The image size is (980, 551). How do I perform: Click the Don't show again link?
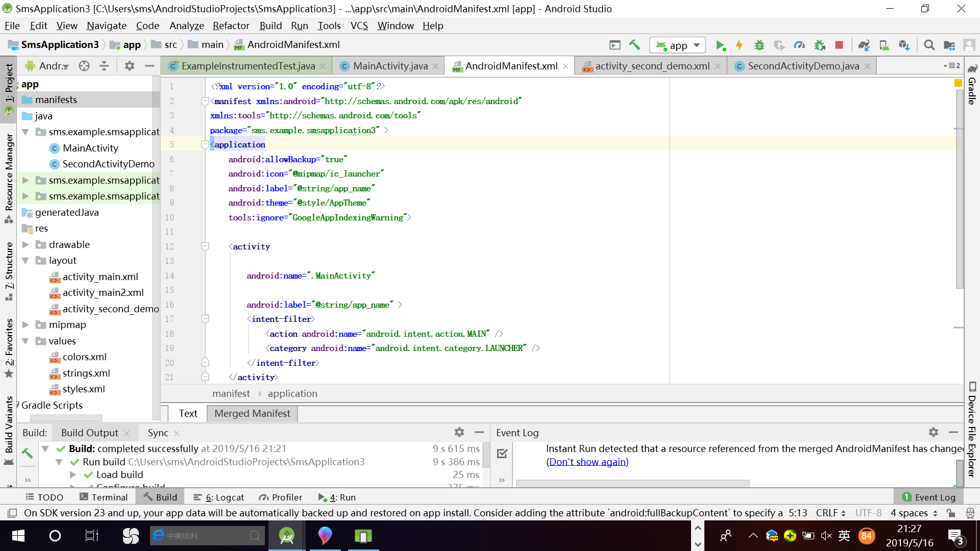587,462
